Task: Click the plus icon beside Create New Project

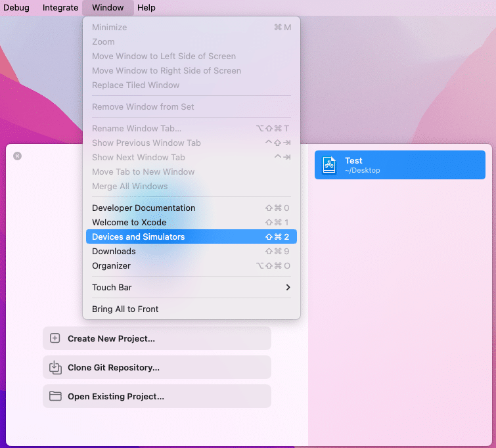Action: (x=55, y=339)
